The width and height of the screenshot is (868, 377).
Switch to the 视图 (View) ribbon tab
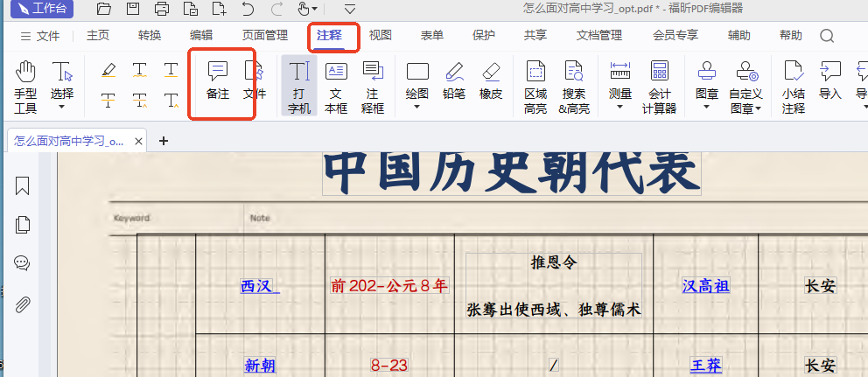(380, 36)
